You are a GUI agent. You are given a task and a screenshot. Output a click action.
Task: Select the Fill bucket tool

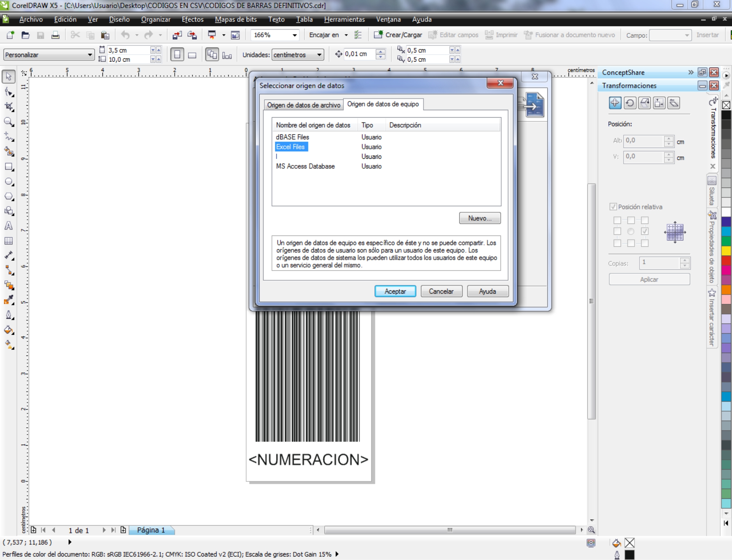[x=8, y=330]
